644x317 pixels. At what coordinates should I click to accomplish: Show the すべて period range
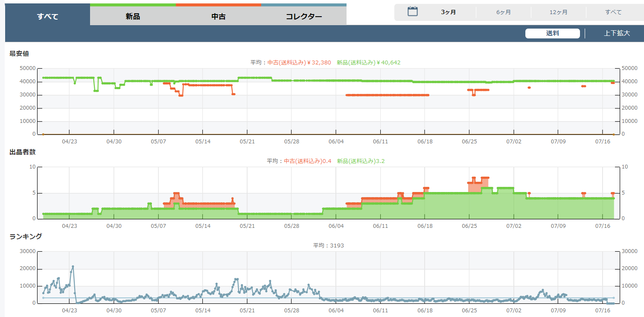click(613, 12)
